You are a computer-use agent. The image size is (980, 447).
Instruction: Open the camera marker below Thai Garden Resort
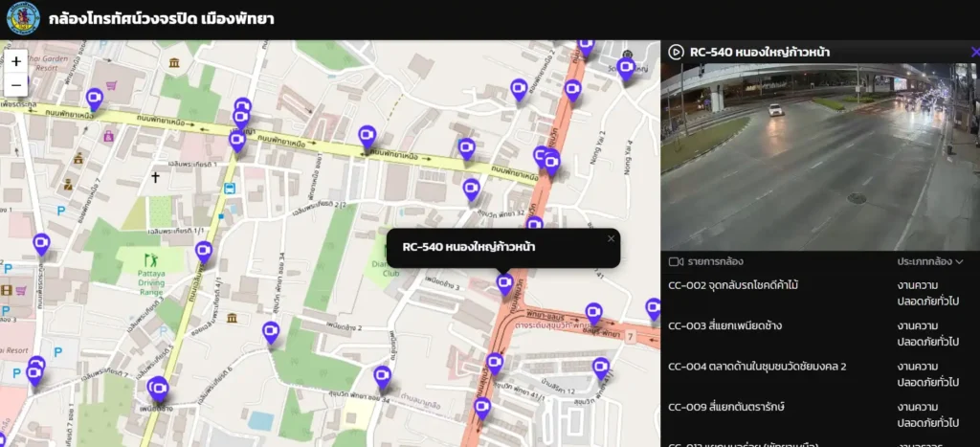tap(95, 100)
